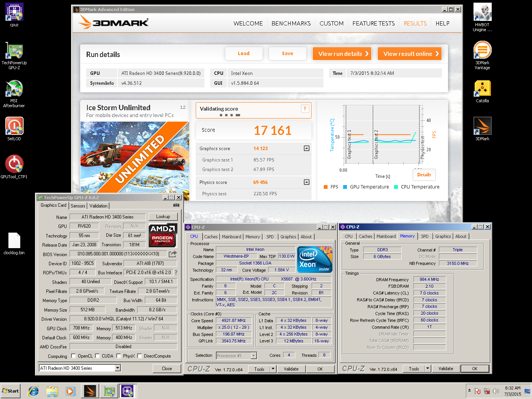Image resolution: width=532 pixels, height=399 pixels.
Task: Click the Lookup button in GPU-Z
Action: [163, 217]
